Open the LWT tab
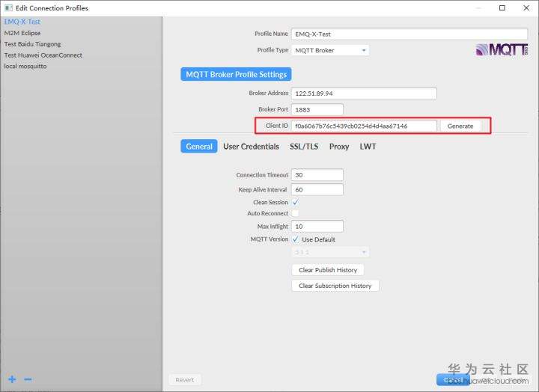The image size is (539, 392). pos(368,147)
